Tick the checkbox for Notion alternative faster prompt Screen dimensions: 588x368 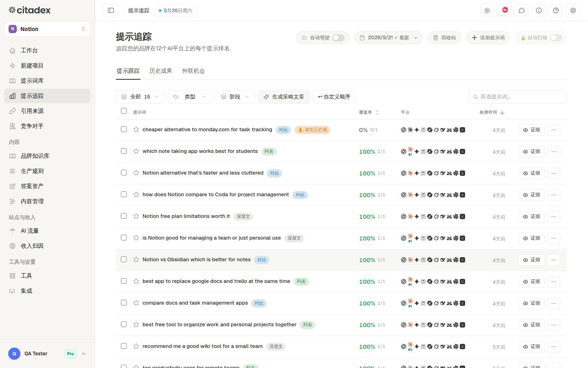(x=124, y=173)
